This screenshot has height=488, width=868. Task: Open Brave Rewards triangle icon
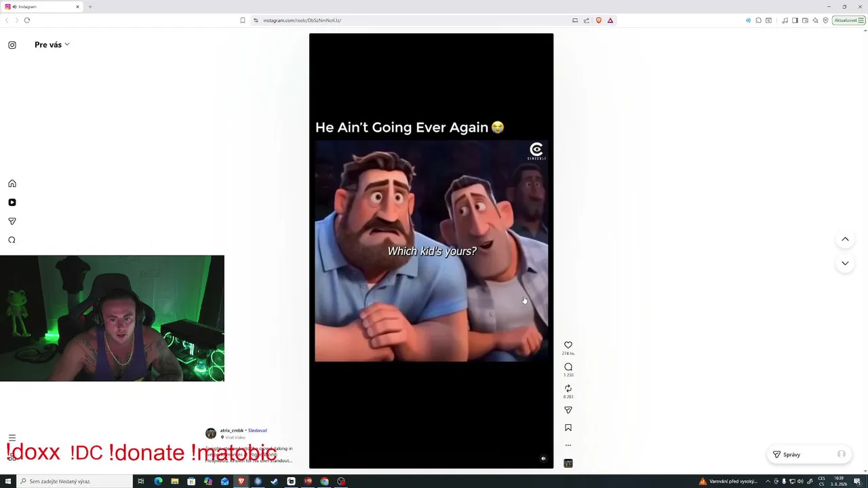(x=610, y=20)
